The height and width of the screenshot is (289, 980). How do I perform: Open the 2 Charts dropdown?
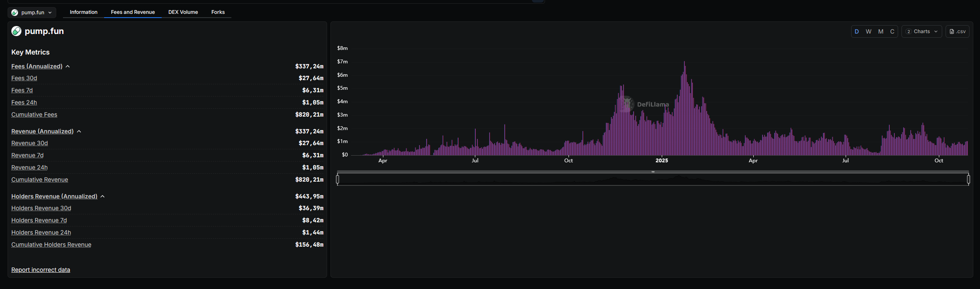coord(922,31)
